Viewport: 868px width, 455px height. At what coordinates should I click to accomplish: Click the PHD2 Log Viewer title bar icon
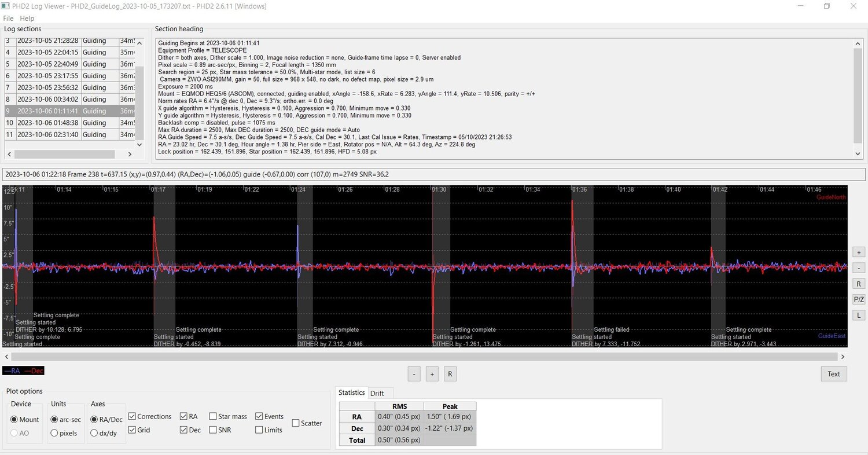coord(6,6)
